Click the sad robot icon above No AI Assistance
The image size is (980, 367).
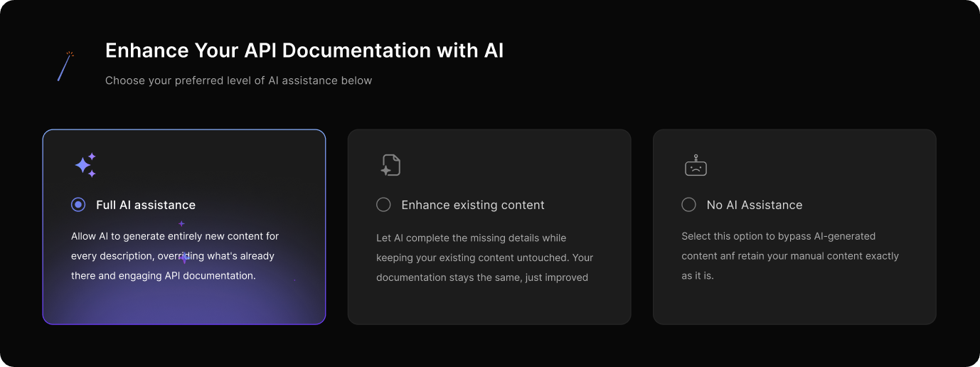click(x=695, y=166)
